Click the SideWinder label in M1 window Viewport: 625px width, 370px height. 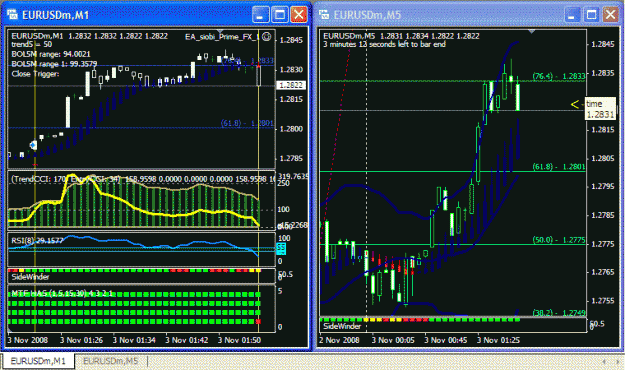click(30, 277)
